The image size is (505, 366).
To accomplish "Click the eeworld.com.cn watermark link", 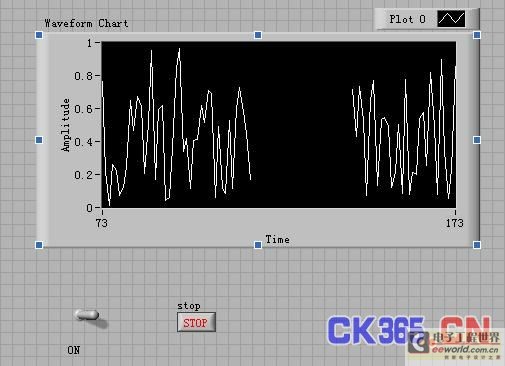I will tap(465, 349).
